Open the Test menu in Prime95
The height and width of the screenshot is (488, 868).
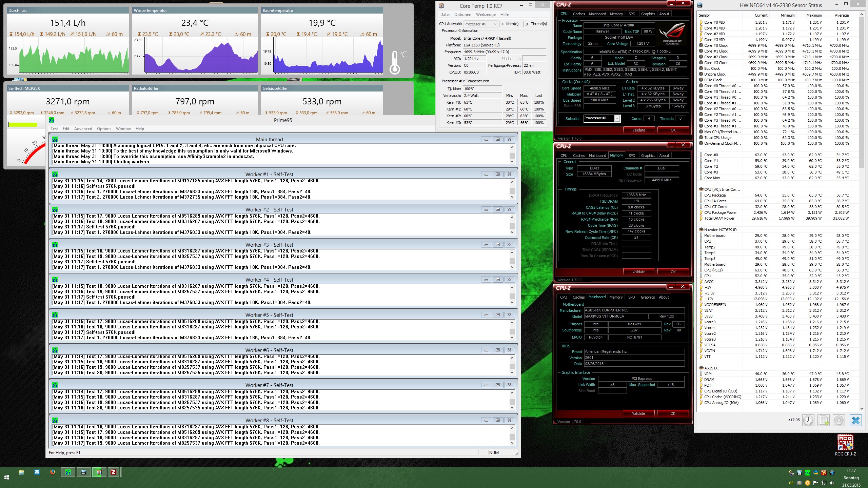coord(54,129)
